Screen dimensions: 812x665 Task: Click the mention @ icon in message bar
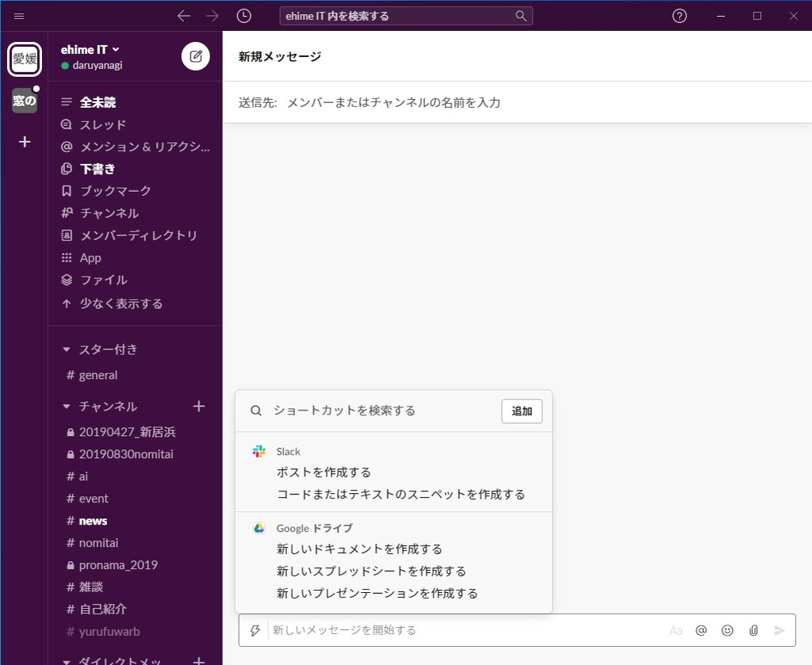pyautogui.click(x=701, y=630)
